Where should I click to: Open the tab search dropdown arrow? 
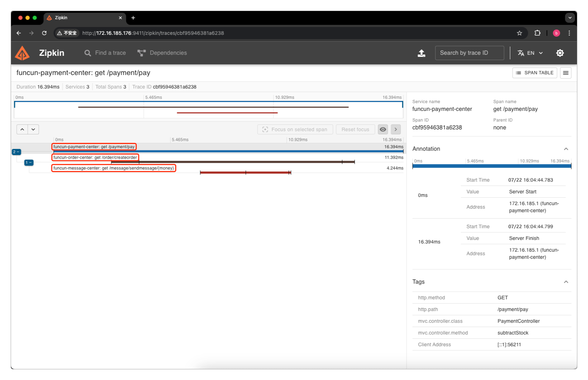570,17
